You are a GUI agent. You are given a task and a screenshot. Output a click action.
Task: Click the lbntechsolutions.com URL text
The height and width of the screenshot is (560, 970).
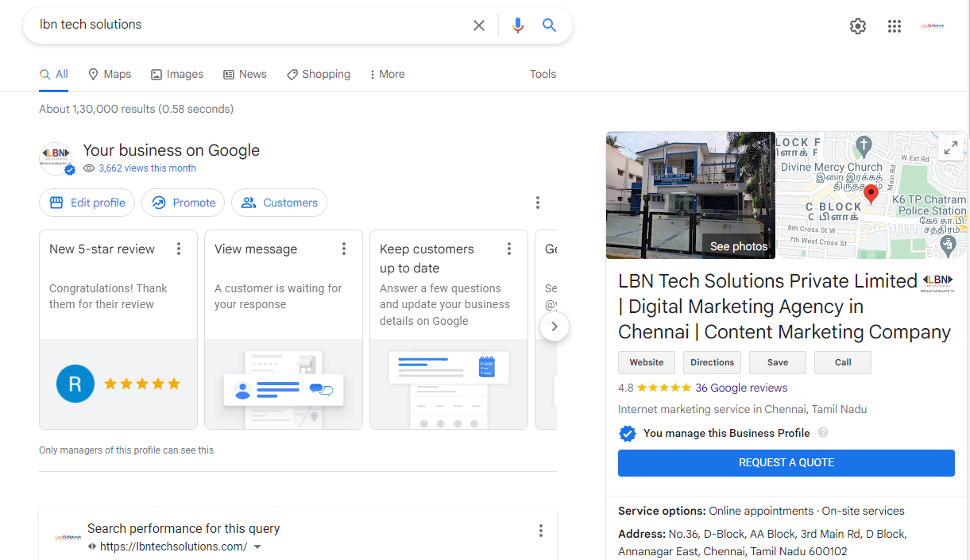(174, 547)
